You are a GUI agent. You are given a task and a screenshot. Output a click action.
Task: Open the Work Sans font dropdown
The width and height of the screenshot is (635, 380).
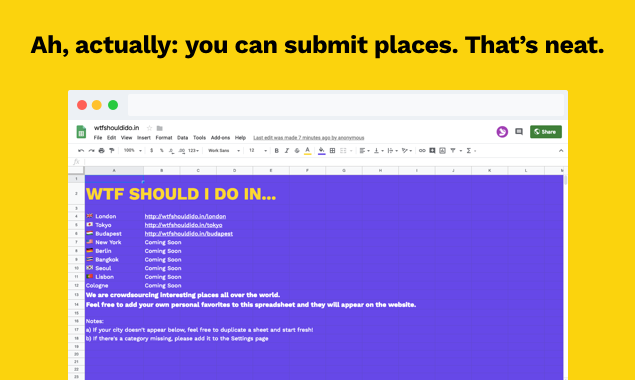[x=224, y=151]
